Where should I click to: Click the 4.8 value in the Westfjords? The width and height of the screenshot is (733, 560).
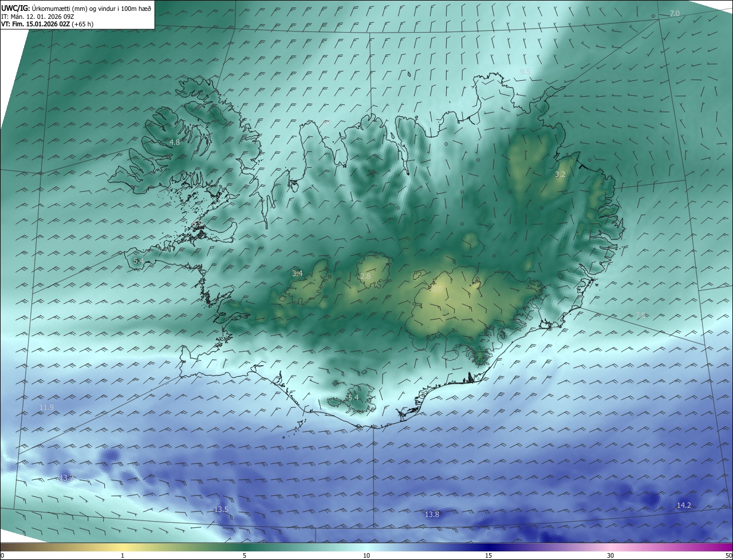pos(175,142)
